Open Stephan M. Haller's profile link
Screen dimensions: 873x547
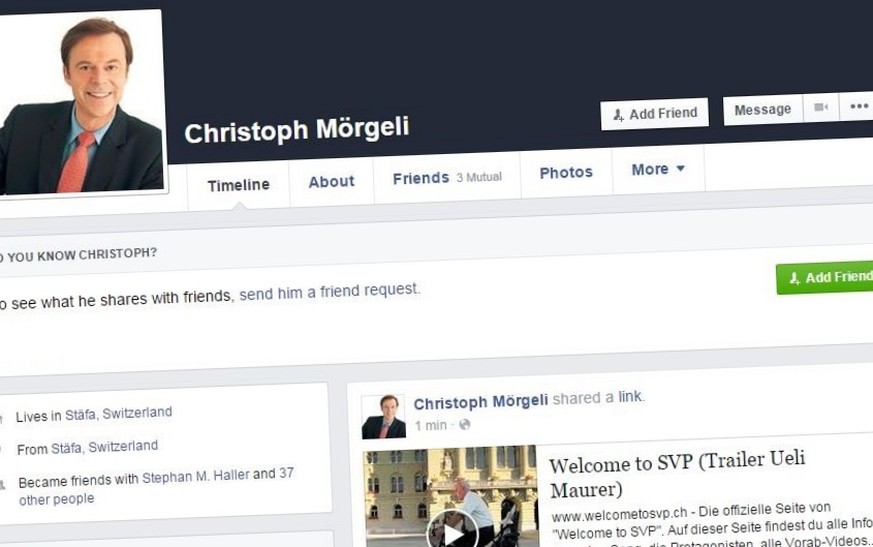195,477
